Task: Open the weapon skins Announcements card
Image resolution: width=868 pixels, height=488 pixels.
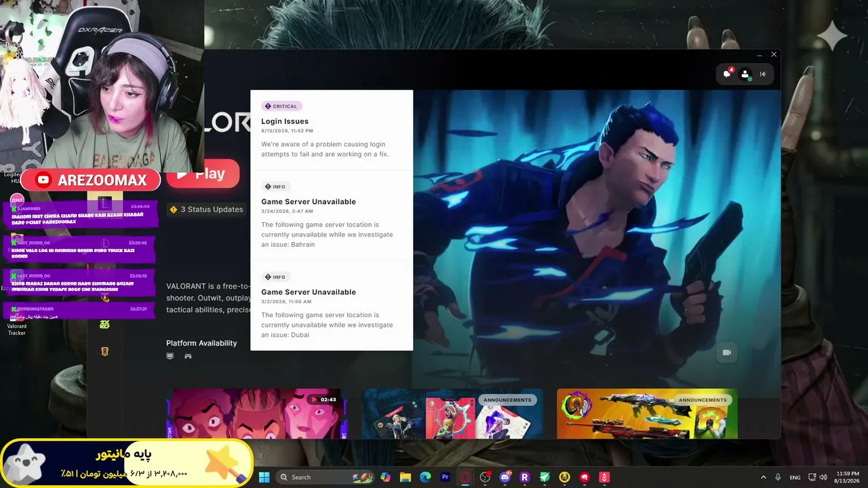Action: (648, 413)
